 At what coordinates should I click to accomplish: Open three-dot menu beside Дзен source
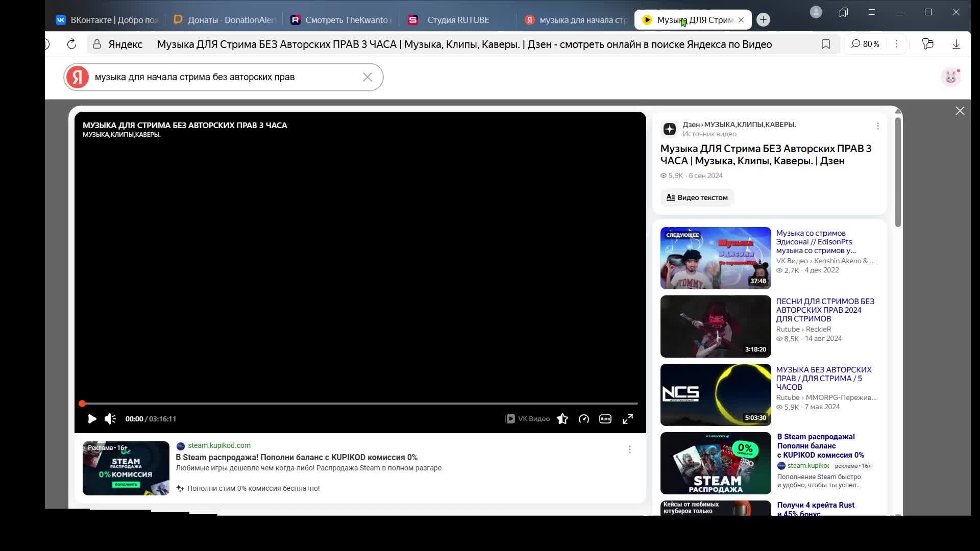coord(877,126)
